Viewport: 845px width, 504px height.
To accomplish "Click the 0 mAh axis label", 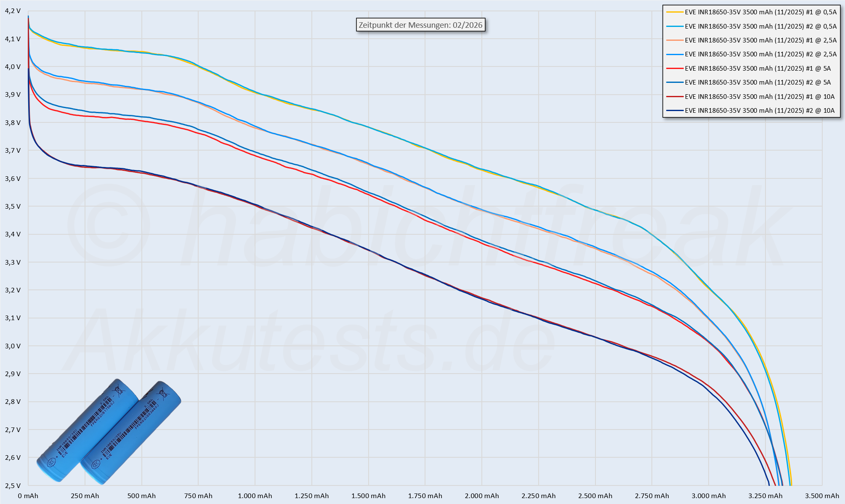I will coord(28,496).
